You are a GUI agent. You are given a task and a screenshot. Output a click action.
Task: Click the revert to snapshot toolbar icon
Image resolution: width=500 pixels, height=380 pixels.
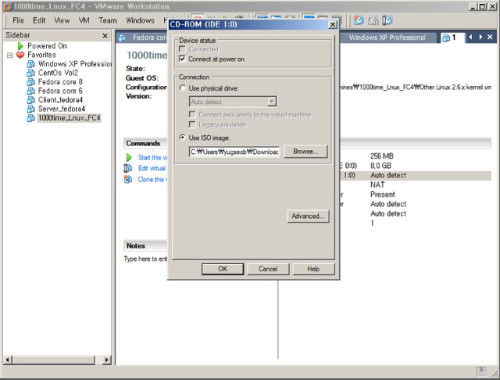coord(373,20)
